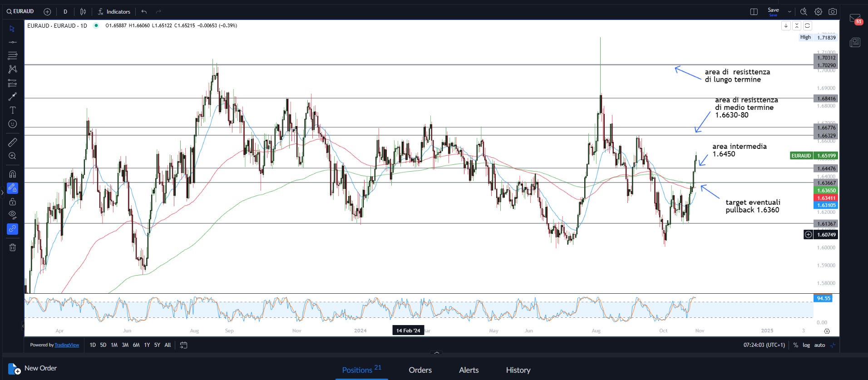Toggle percent scale mode
868x380 pixels.
[x=795, y=345]
